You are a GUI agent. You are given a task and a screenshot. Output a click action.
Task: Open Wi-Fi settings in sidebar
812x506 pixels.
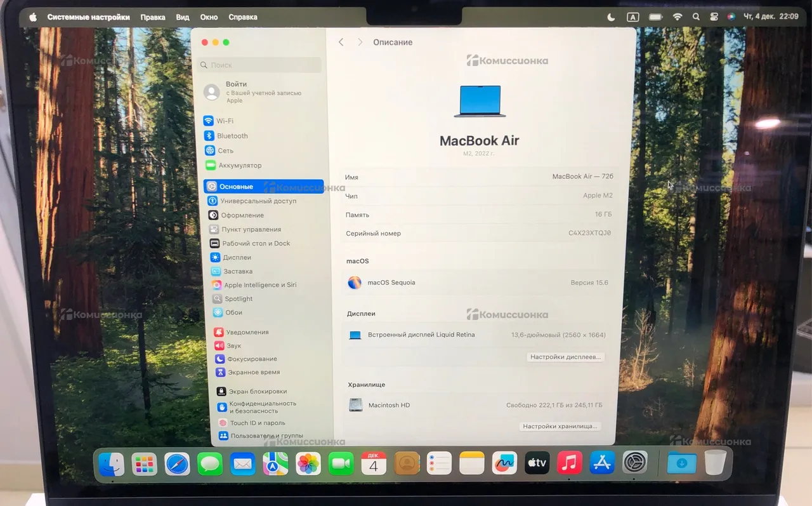pyautogui.click(x=224, y=121)
